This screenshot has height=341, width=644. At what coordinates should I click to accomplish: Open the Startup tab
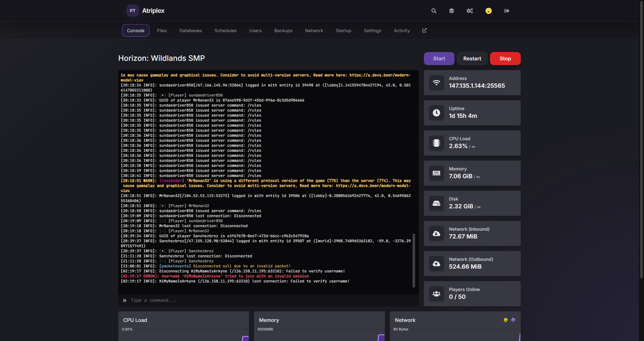343,30
